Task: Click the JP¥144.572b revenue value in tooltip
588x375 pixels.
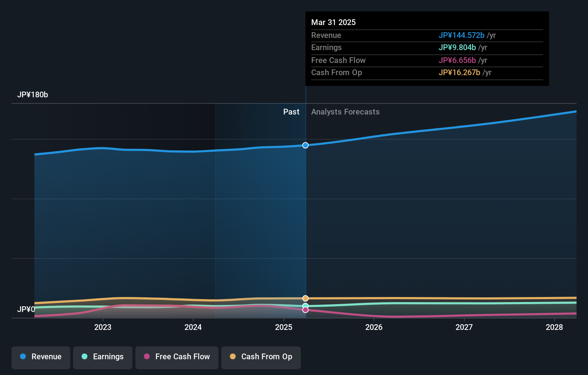Action: [462, 35]
